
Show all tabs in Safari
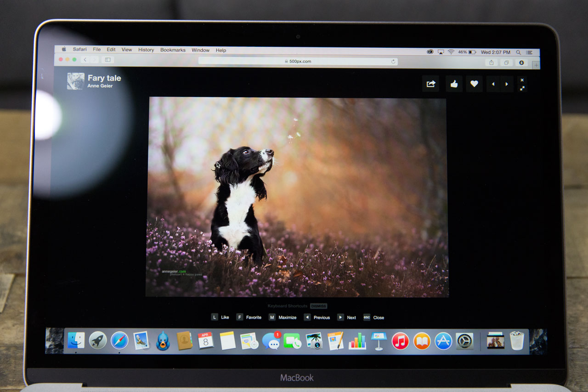506,62
